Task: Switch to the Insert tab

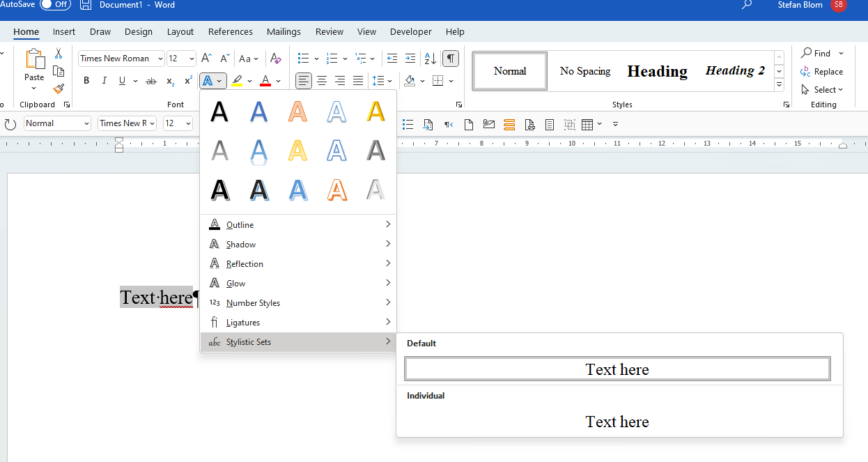Action: (64, 31)
